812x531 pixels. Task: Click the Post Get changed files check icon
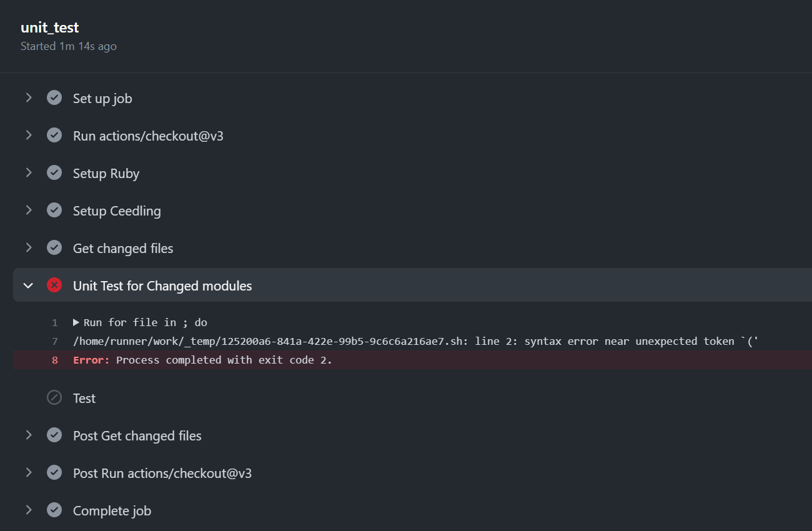(54, 435)
